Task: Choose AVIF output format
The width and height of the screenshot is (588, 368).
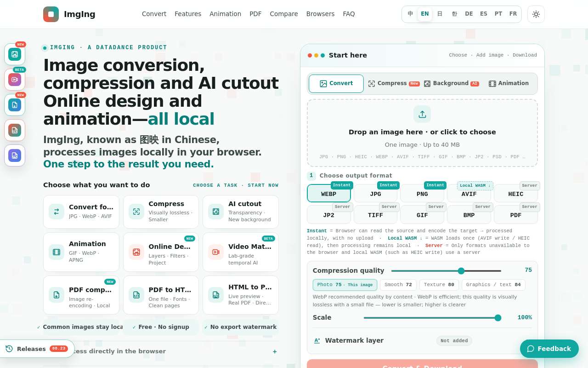Action: (x=469, y=194)
